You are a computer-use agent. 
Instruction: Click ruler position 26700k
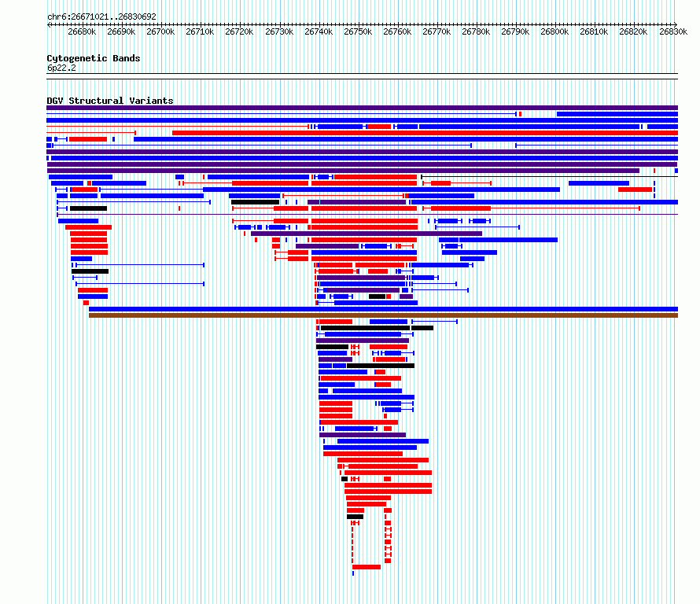[160, 31]
